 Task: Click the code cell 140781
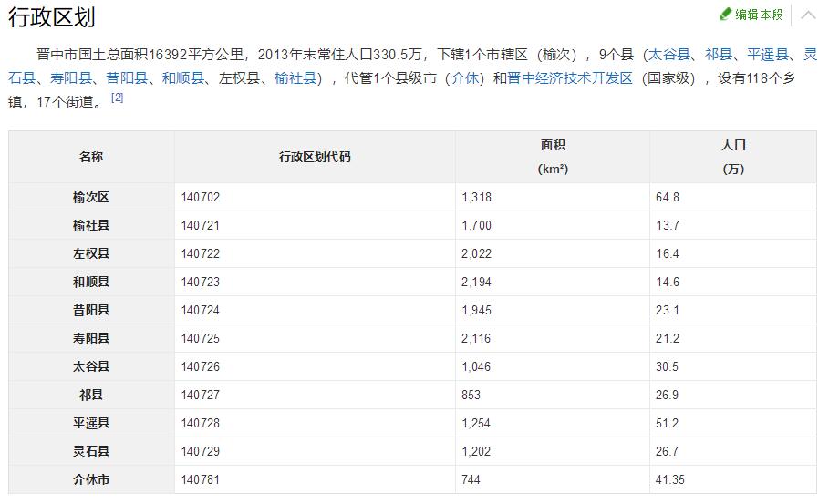coord(201,480)
